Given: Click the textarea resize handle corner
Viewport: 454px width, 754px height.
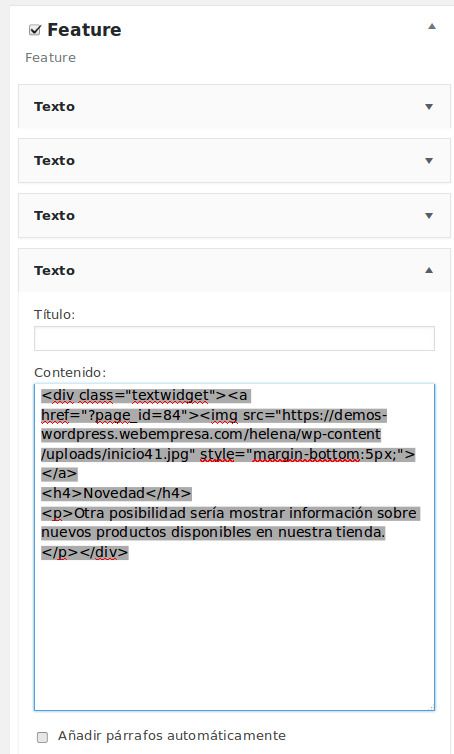Looking at the screenshot, I should [x=431, y=707].
